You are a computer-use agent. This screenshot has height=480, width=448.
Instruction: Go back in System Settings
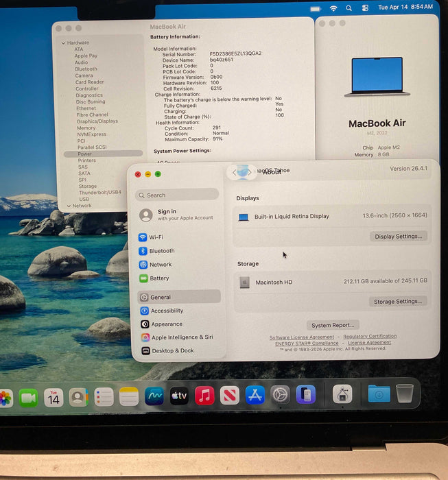(x=234, y=173)
